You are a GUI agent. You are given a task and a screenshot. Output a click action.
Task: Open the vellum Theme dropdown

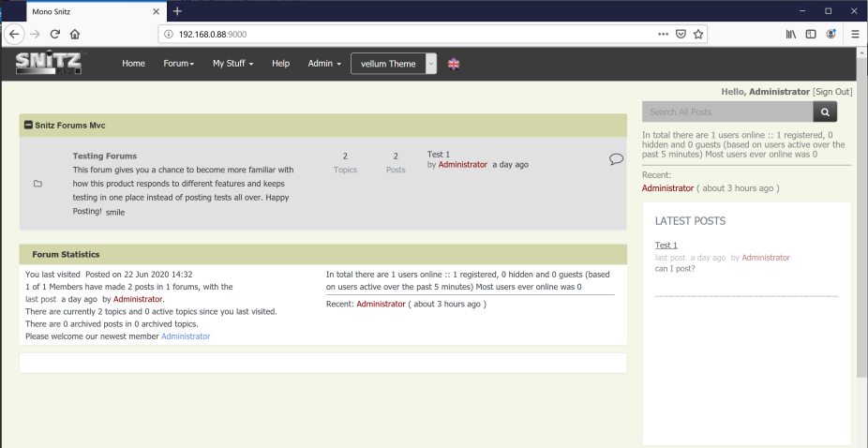pos(394,64)
